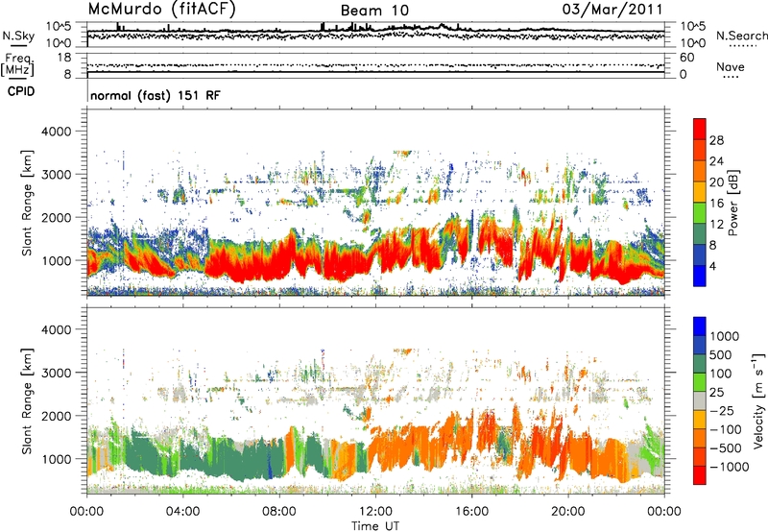
Task: Click the Slant Range label of power panel
Action: [x=27, y=203]
